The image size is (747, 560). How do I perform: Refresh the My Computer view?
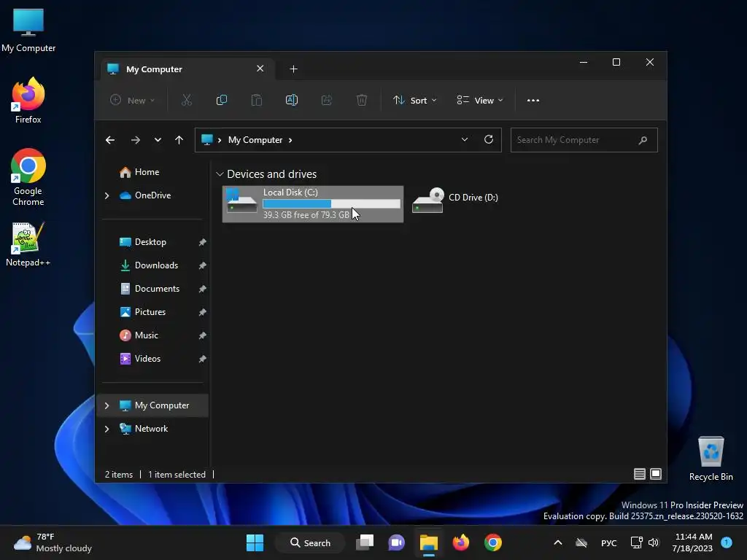pos(489,139)
